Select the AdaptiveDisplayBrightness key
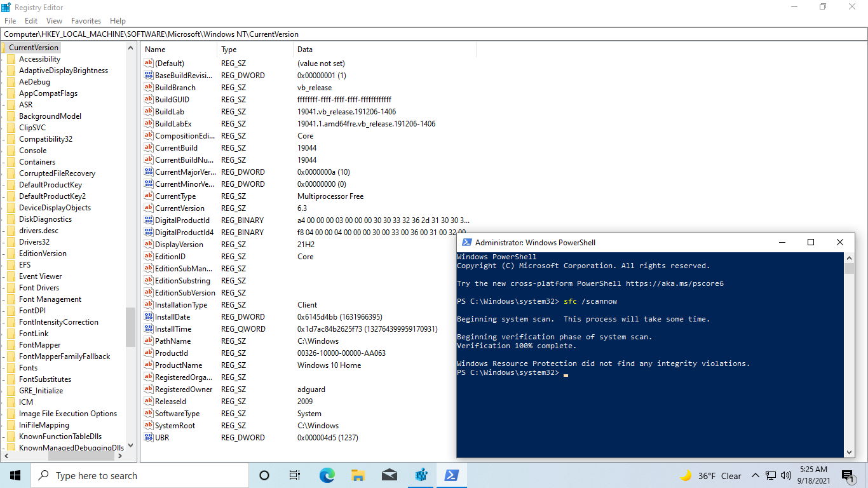The width and height of the screenshot is (868, 488). click(x=64, y=71)
